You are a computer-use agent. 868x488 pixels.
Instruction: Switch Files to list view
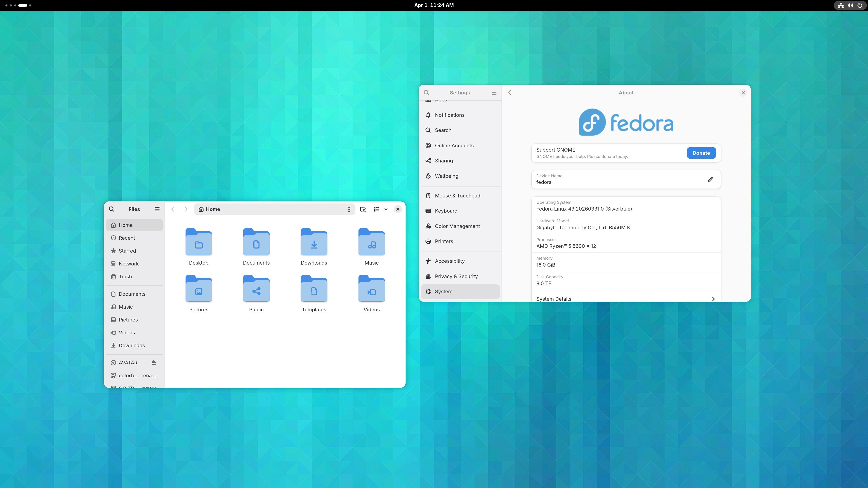tap(376, 209)
